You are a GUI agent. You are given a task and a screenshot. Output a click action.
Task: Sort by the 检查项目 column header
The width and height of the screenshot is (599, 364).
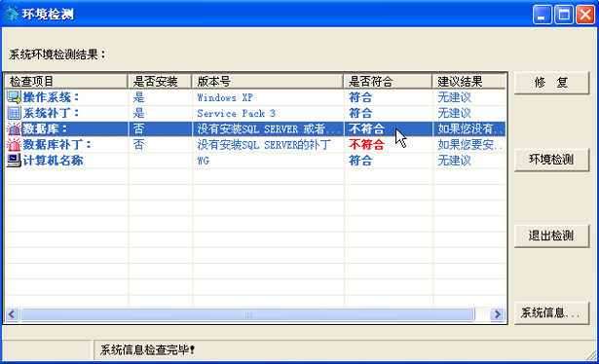66,82
